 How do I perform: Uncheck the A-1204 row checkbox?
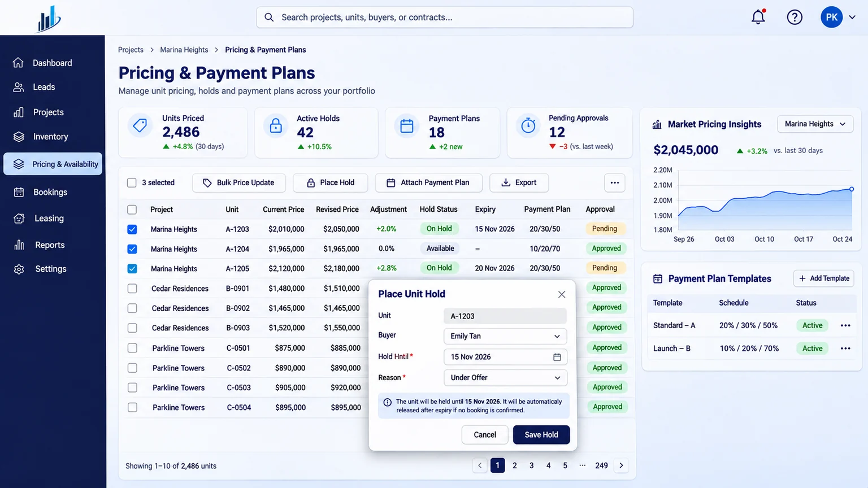(132, 249)
